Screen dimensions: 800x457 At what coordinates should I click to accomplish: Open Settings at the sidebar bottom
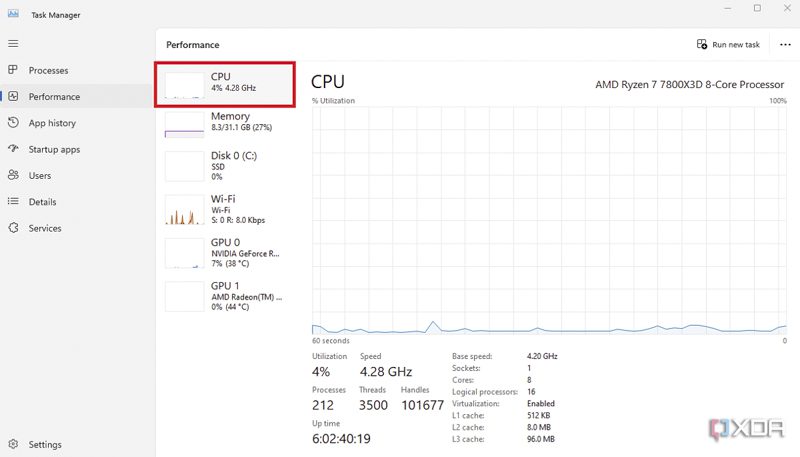point(45,445)
